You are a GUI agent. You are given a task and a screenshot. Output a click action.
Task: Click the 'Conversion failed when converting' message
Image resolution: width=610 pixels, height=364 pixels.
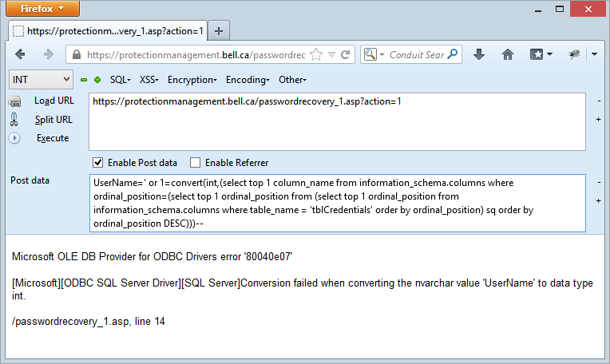(302, 289)
